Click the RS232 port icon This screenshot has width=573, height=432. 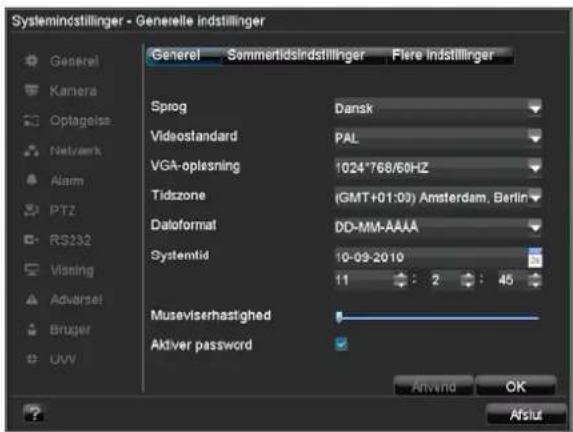[x=31, y=240]
